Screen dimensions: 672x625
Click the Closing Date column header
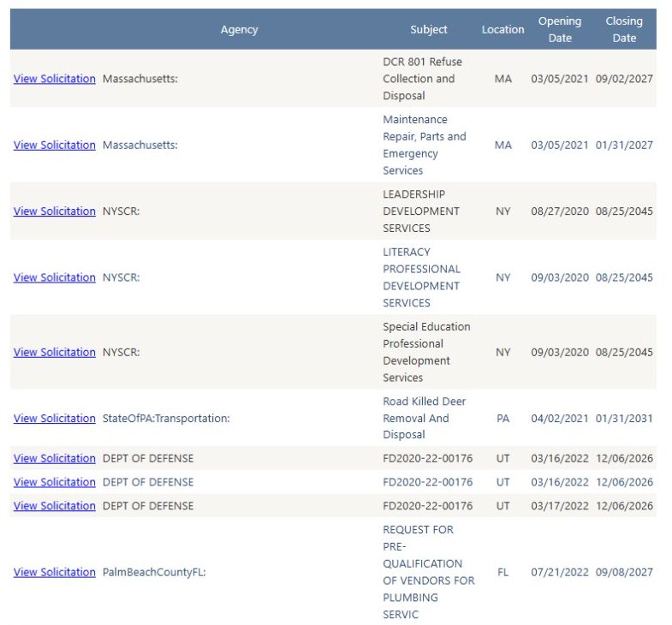click(x=624, y=30)
